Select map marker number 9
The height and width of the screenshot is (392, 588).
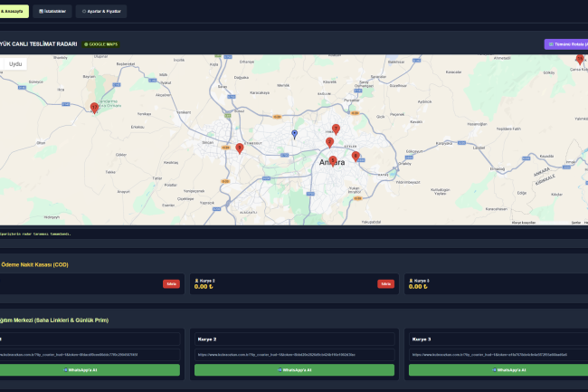click(239, 148)
